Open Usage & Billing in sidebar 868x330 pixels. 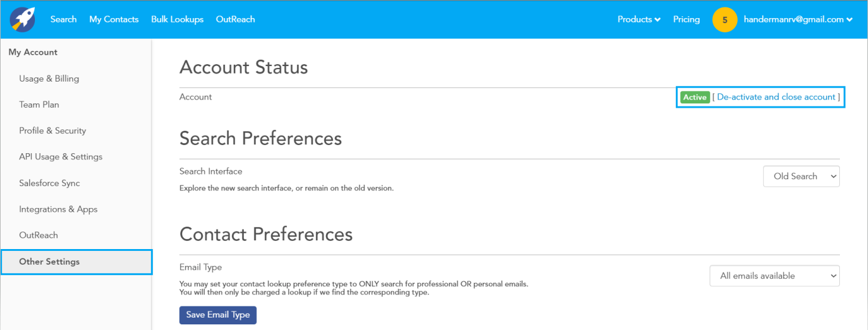(49, 78)
